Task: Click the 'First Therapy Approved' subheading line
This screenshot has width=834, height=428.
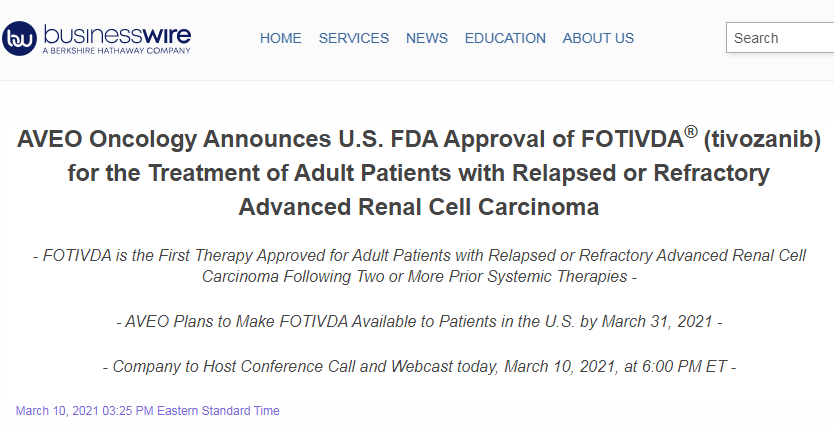Action: (x=419, y=256)
